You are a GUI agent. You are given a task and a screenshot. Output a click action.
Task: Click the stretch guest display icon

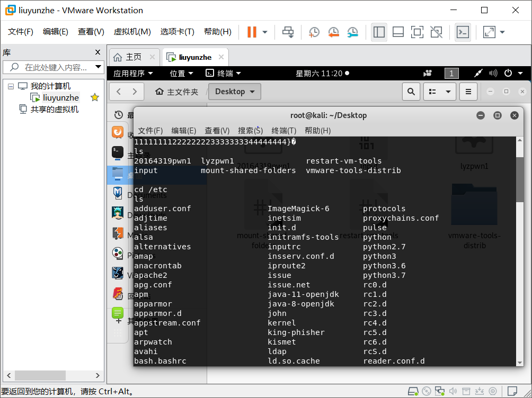489,32
